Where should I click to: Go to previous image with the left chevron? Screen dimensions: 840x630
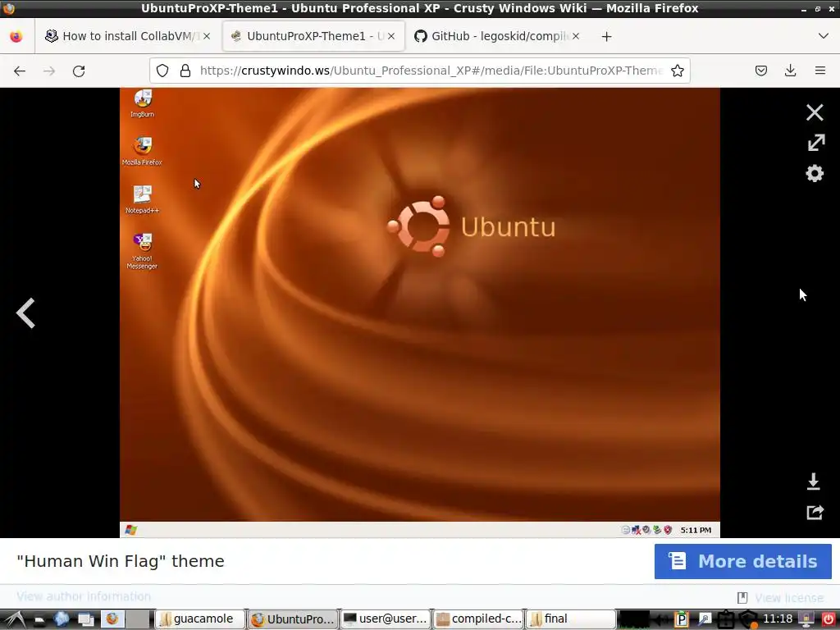click(25, 313)
